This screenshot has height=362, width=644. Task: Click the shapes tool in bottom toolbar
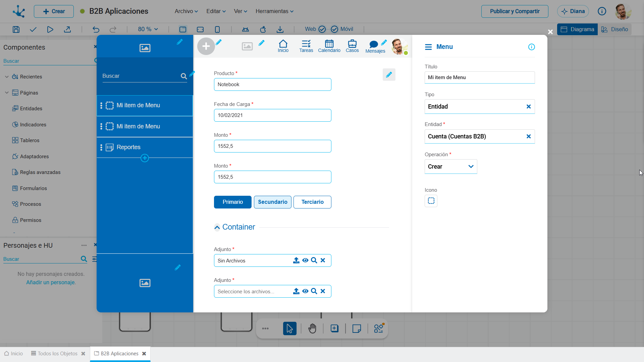click(379, 328)
